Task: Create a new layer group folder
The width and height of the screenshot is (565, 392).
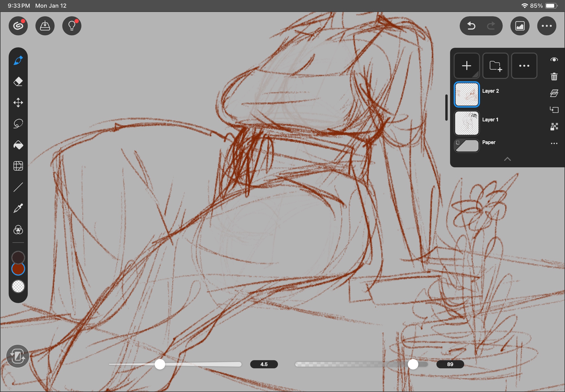Action: [495, 66]
